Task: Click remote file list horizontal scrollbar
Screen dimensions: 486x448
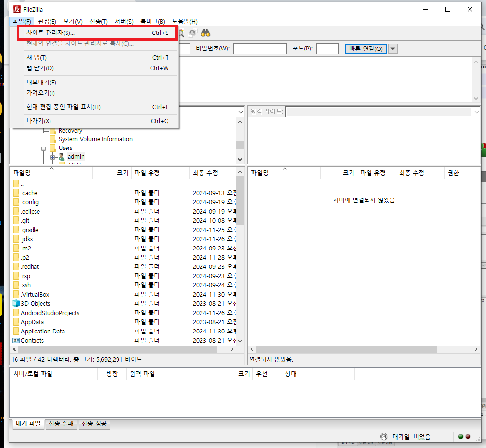Action: 347,349
